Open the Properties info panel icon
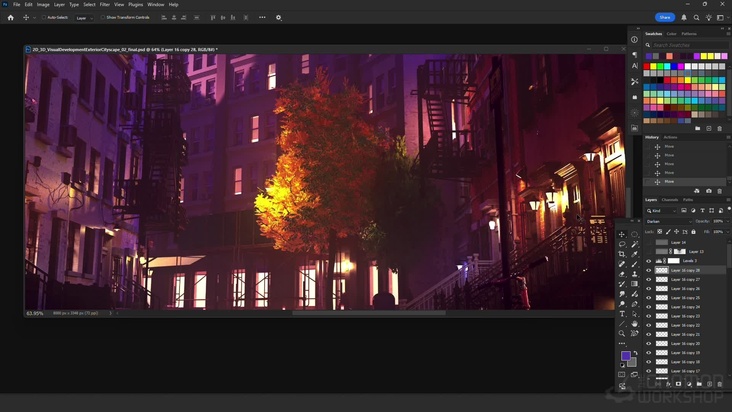Viewport: 732px width, 412px height. (634, 40)
